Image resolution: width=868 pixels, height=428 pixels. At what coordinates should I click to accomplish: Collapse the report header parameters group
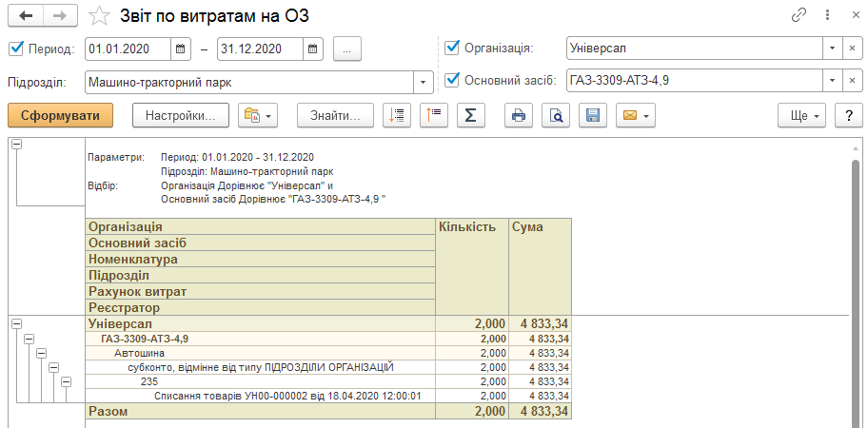(x=16, y=144)
